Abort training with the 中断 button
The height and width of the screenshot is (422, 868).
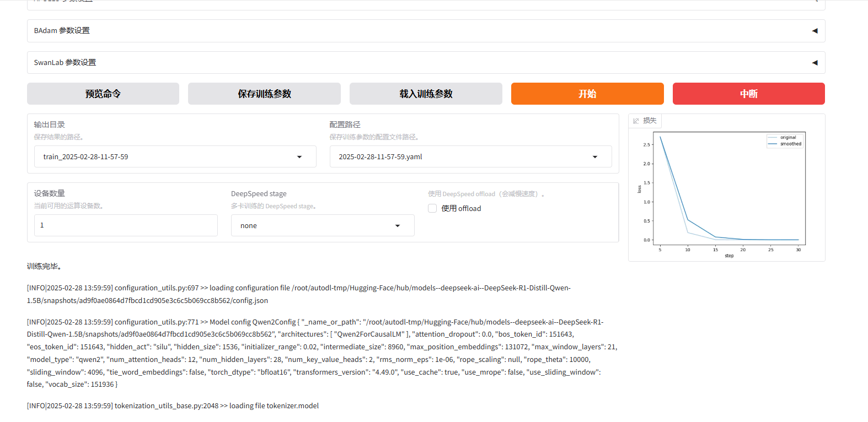pyautogui.click(x=749, y=94)
